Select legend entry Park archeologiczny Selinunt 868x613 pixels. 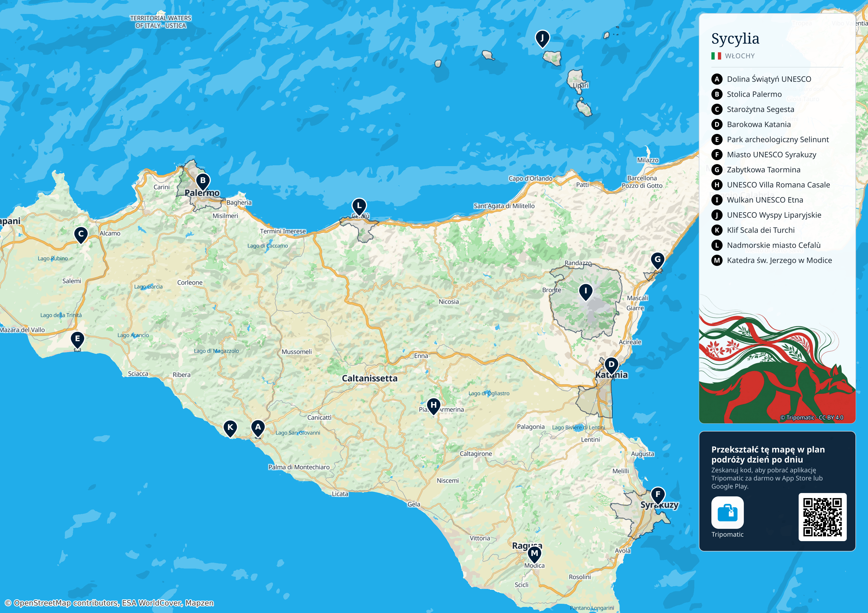click(x=778, y=140)
